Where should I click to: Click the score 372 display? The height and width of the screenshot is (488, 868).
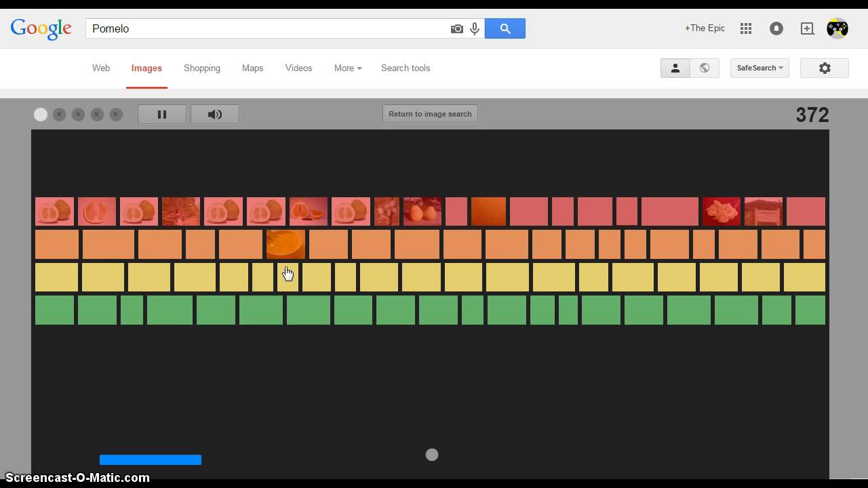(812, 115)
